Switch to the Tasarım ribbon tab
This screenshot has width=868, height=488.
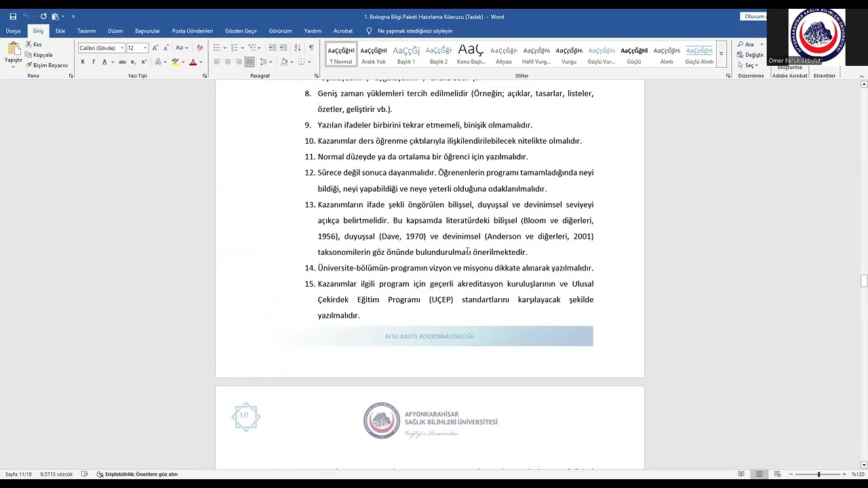86,30
